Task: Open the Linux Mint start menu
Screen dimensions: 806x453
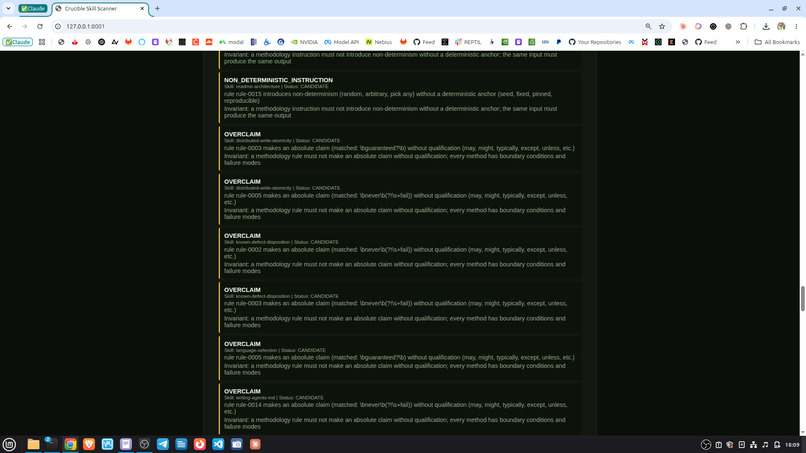Action: pyautogui.click(x=9, y=444)
